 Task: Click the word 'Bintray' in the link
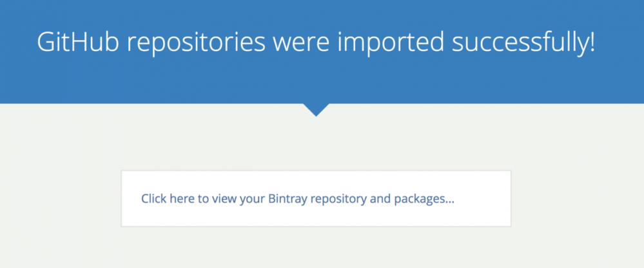[287, 199]
